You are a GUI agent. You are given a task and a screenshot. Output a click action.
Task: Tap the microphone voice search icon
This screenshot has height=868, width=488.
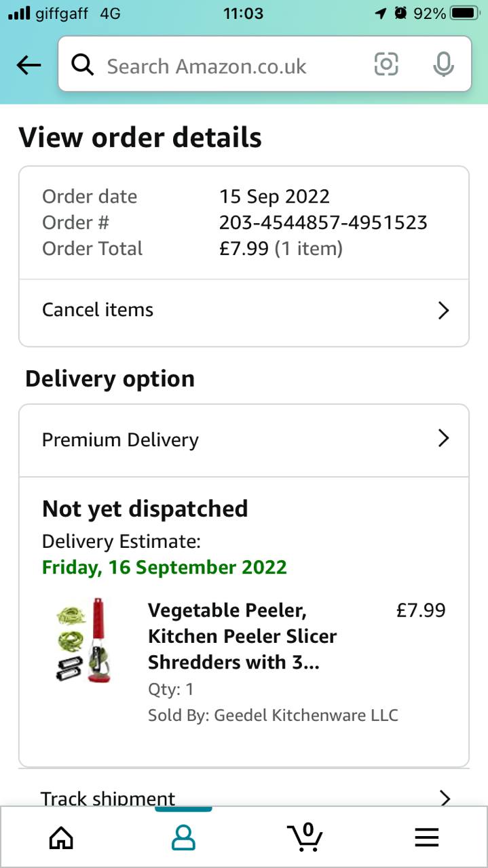(x=443, y=64)
